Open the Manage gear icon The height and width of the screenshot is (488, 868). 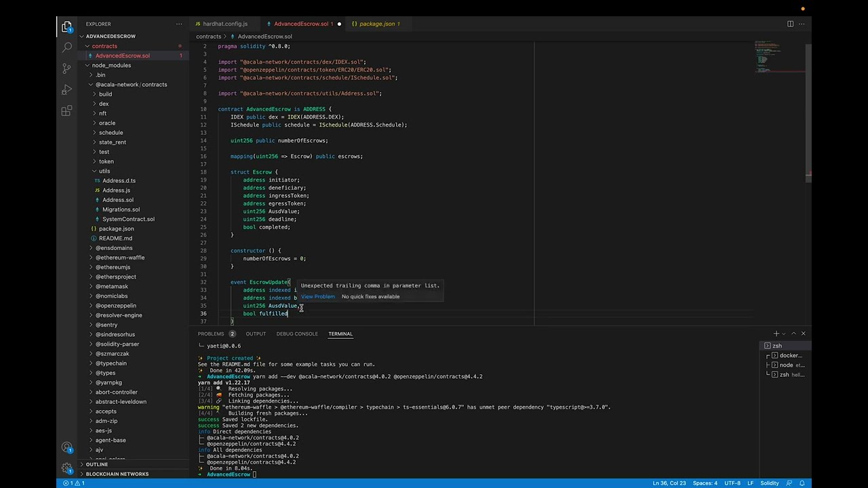coord(66,468)
